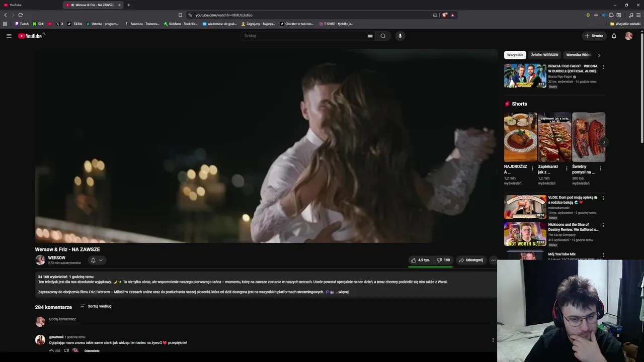Reload the page in browser toolbar

coord(21,15)
